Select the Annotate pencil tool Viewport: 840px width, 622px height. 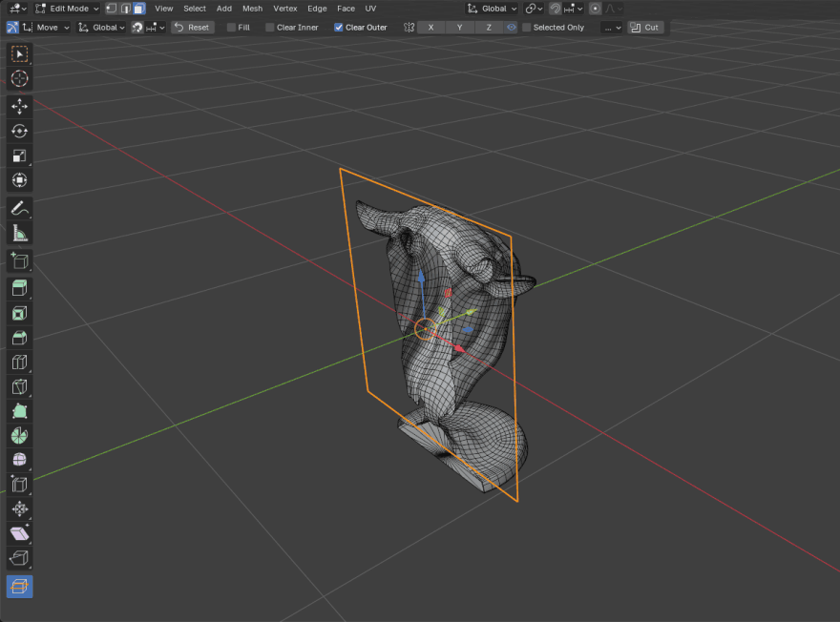point(19,208)
